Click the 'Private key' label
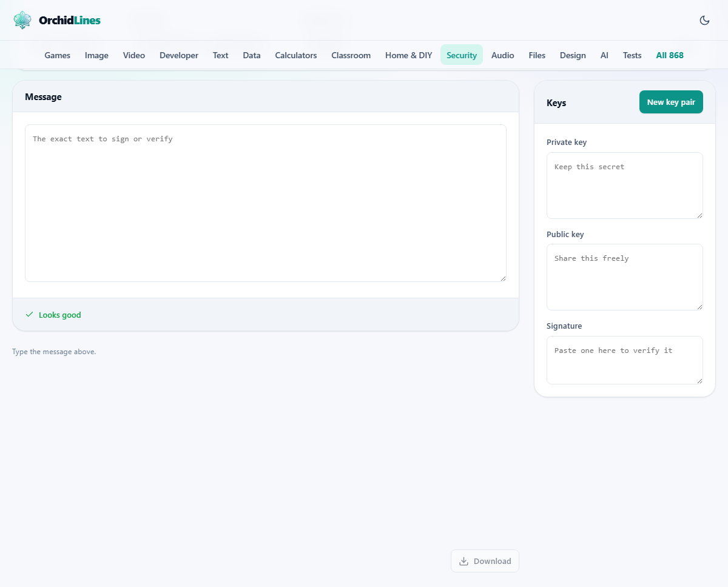The image size is (728, 587). click(x=567, y=142)
